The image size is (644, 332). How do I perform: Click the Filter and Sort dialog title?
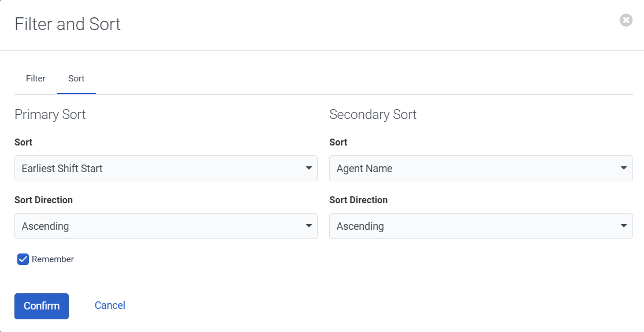[68, 24]
